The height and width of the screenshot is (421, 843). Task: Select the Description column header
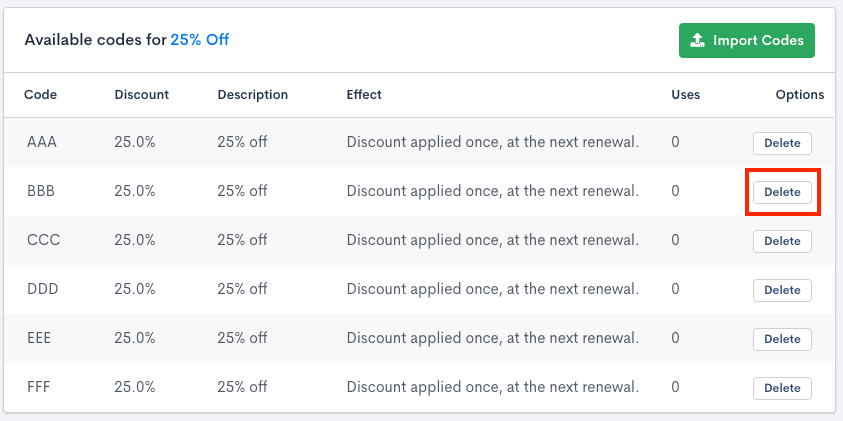[252, 95]
